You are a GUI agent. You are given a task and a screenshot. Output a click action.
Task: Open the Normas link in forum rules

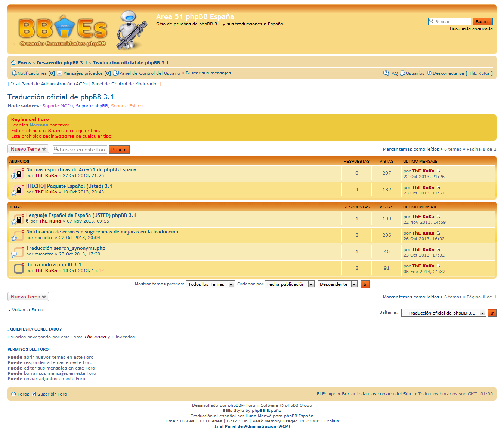(39, 125)
